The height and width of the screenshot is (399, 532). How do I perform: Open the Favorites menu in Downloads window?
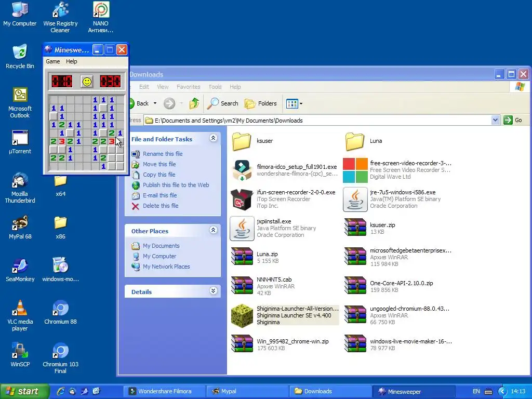click(x=188, y=87)
